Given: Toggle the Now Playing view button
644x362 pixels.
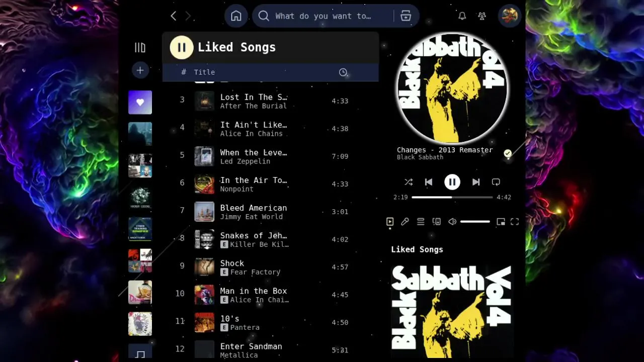Looking at the screenshot, I should pos(390,222).
